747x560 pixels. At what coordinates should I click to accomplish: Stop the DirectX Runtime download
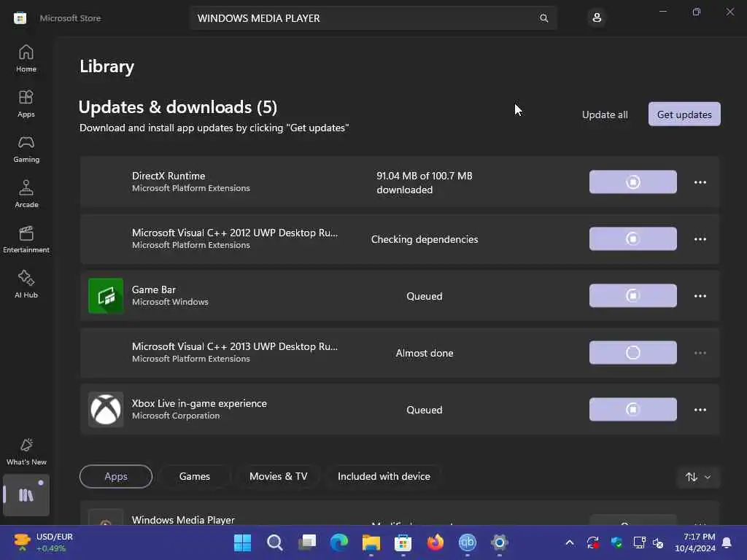(632, 182)
